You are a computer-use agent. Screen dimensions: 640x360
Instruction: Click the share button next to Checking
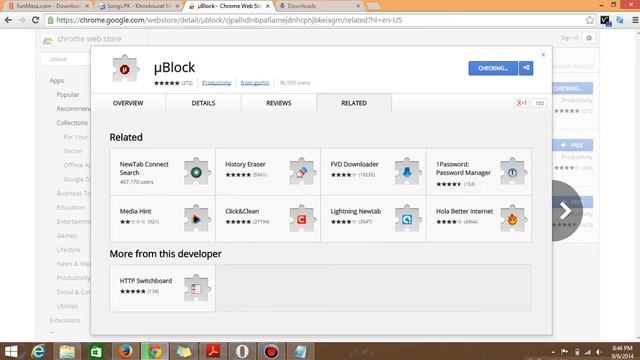coord(526,68)
